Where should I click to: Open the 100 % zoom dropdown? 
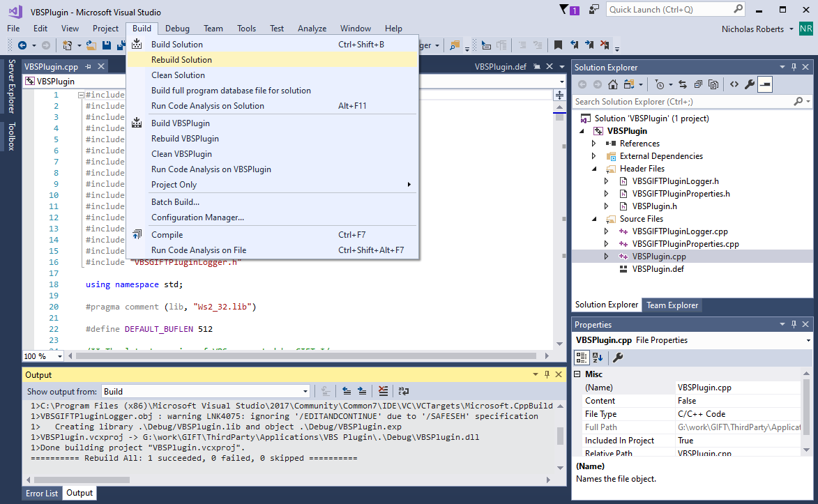pos(59,356)
